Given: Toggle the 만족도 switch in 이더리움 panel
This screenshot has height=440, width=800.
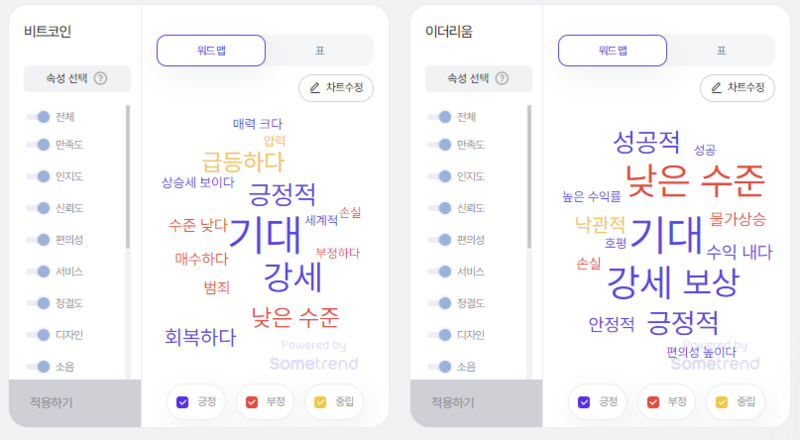Looking at the screenshot, I should [x=439, y=145].
